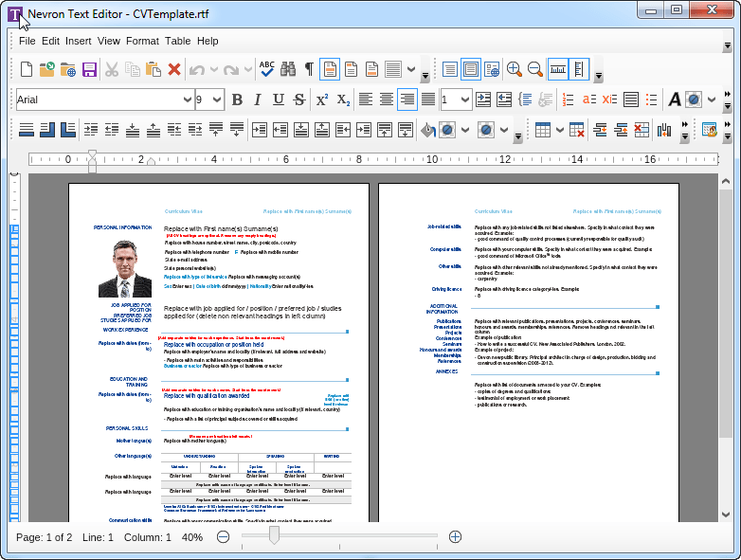Screen dimensions: 741x560
Task: Toggle the horizontal ruler visibility
Action: (558, 69)
